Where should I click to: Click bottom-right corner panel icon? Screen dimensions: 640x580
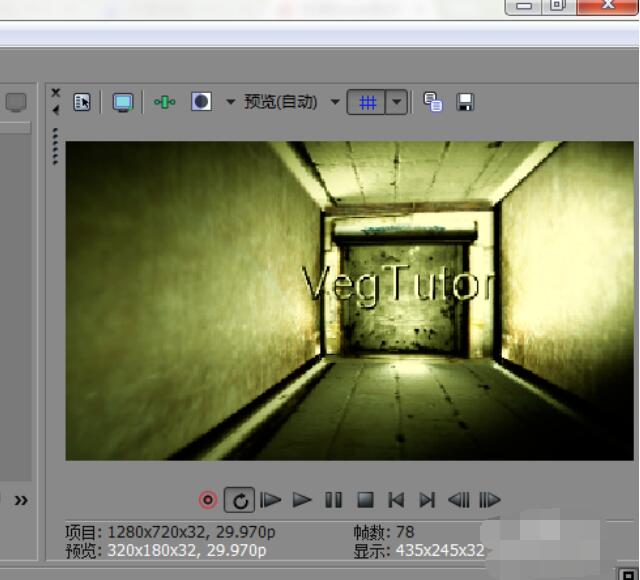(628, 573)
